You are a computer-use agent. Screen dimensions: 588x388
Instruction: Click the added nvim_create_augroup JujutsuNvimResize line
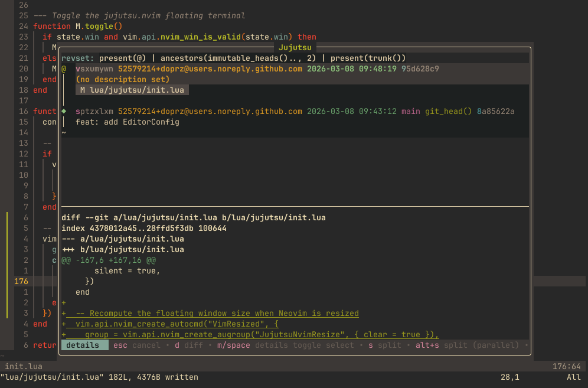tap(250, 334)
